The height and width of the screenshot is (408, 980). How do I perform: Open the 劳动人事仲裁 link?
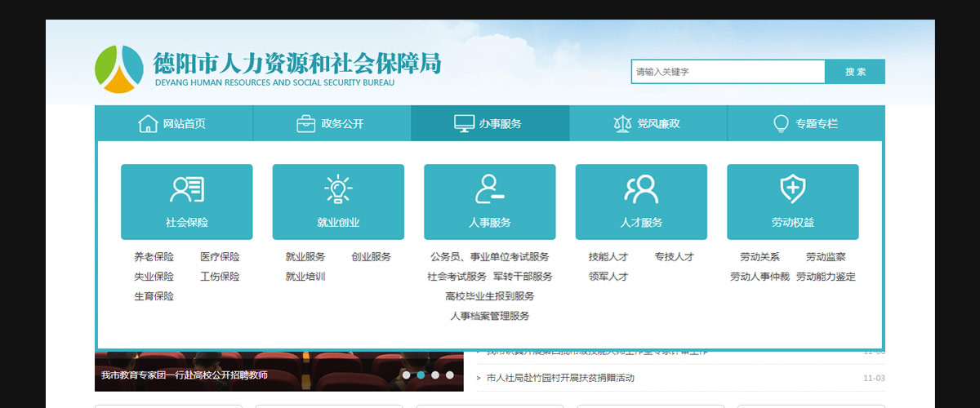pos(759,277)
